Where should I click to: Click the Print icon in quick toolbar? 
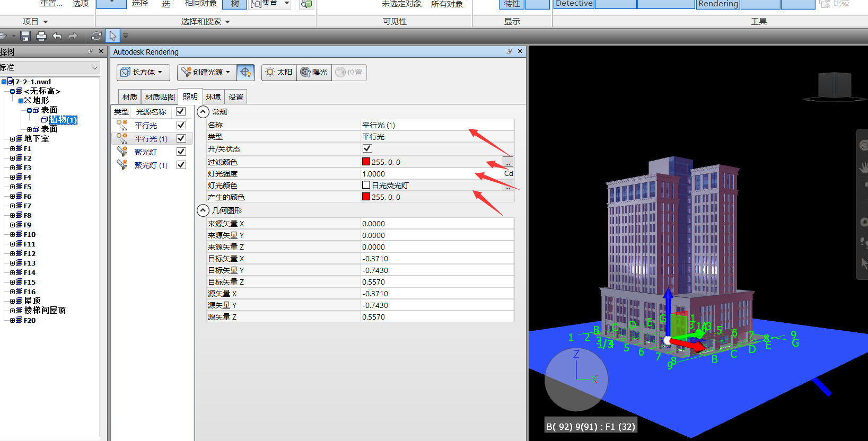pos(41,36)
